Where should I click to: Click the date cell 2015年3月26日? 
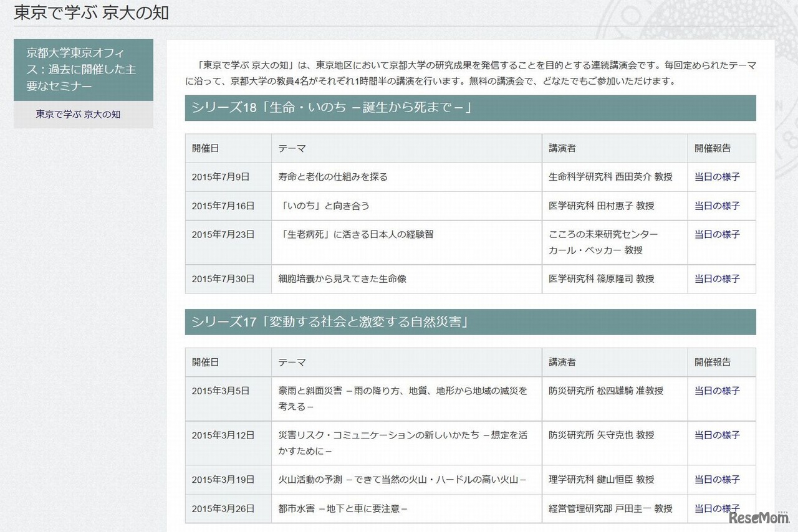[228, 508]
